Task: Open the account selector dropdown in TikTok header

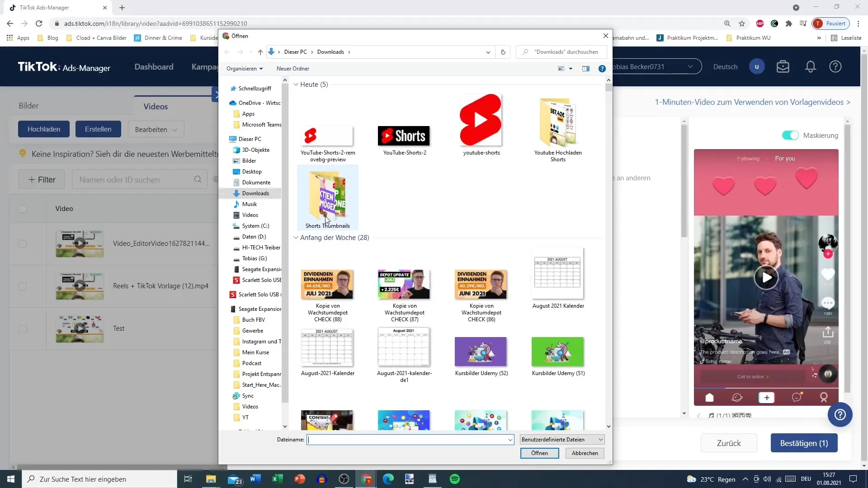Action: tap(656, 67)
